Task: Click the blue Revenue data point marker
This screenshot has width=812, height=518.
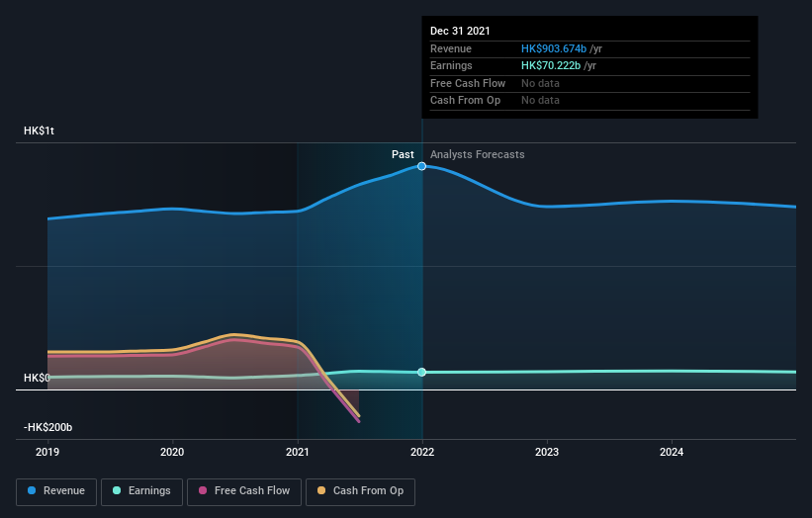Action: pos(421,166)
